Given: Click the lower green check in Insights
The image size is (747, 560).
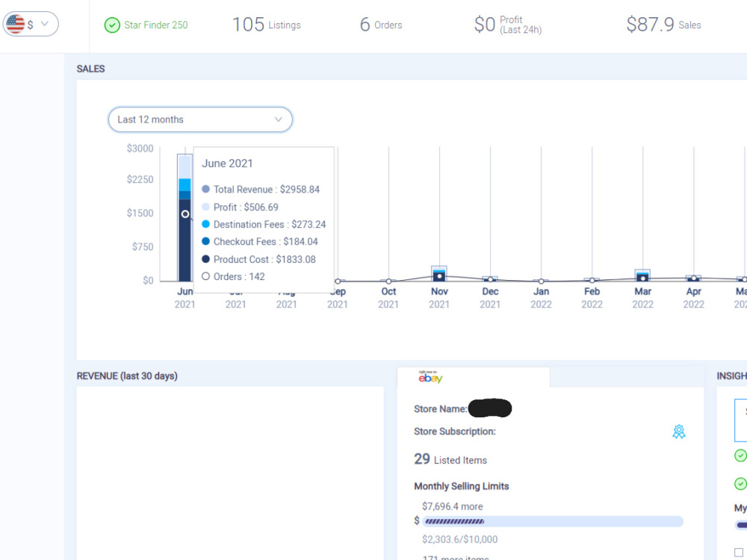Looking at the screenshot, I should pos(740,484).
